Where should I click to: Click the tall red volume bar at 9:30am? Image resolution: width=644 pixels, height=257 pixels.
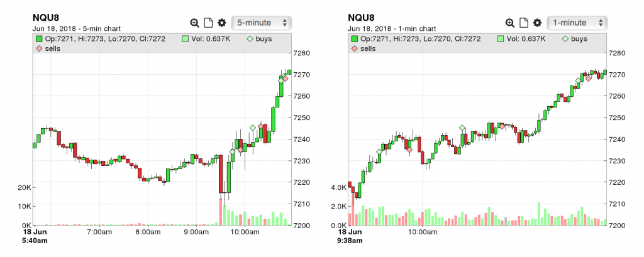[x=221, y=212]
